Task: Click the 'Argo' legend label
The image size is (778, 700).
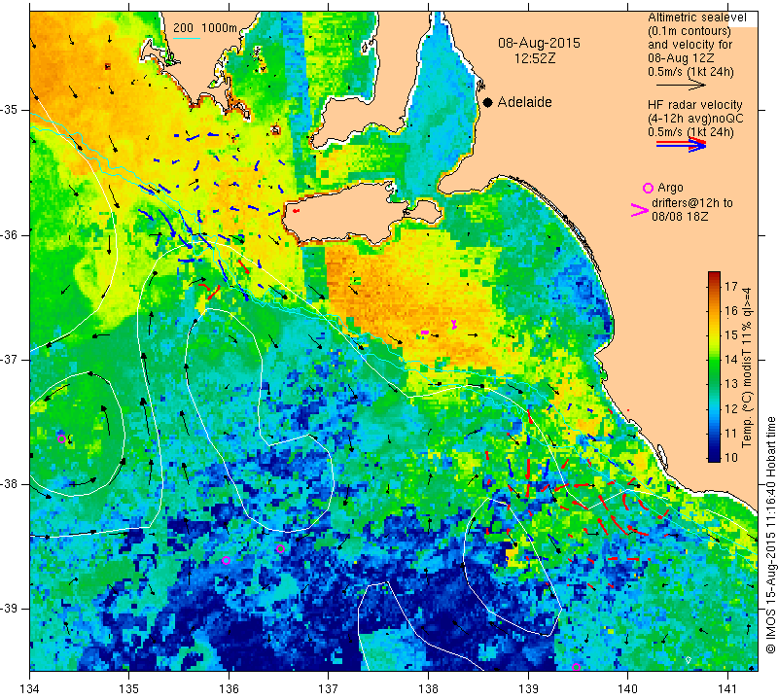Action: (x=670, y=188)
